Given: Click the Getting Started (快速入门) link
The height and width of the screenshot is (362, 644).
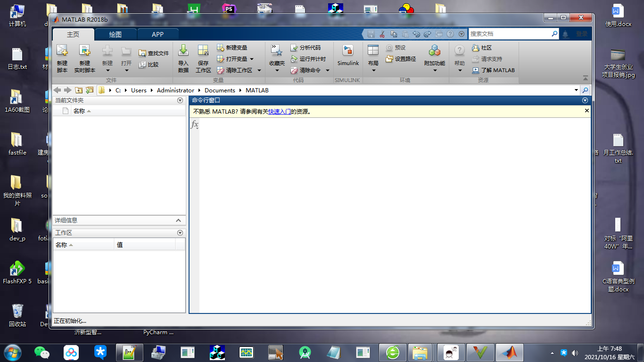Looking at the screenshot, I should 280,112.
